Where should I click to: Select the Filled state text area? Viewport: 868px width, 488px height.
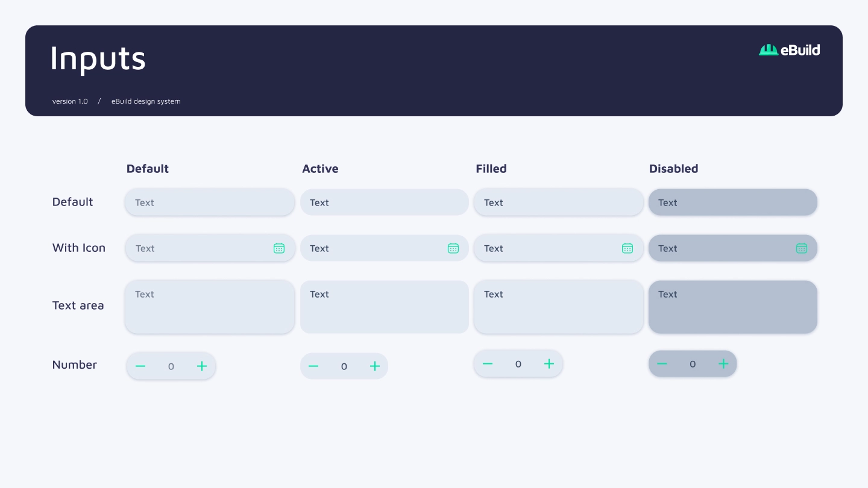[559, 307]
